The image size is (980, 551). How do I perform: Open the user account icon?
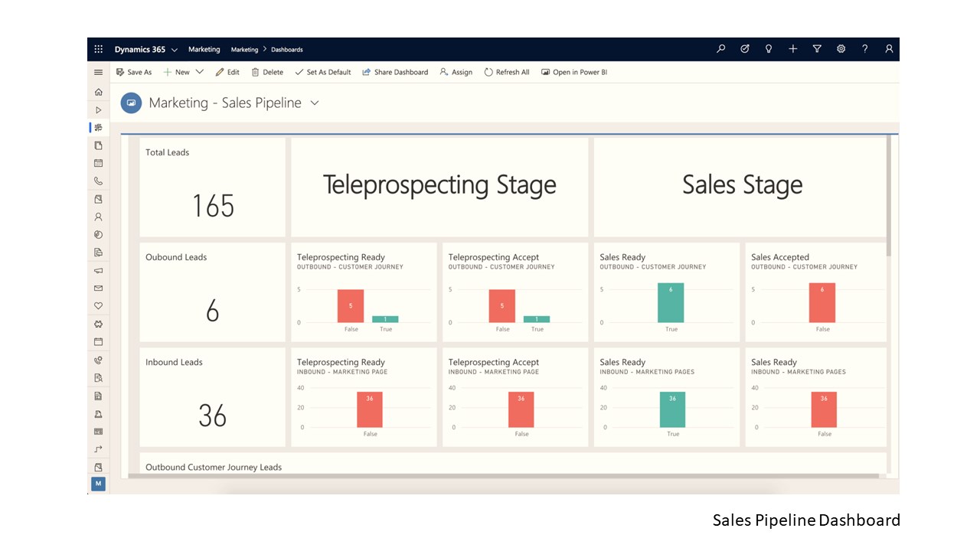889,49
